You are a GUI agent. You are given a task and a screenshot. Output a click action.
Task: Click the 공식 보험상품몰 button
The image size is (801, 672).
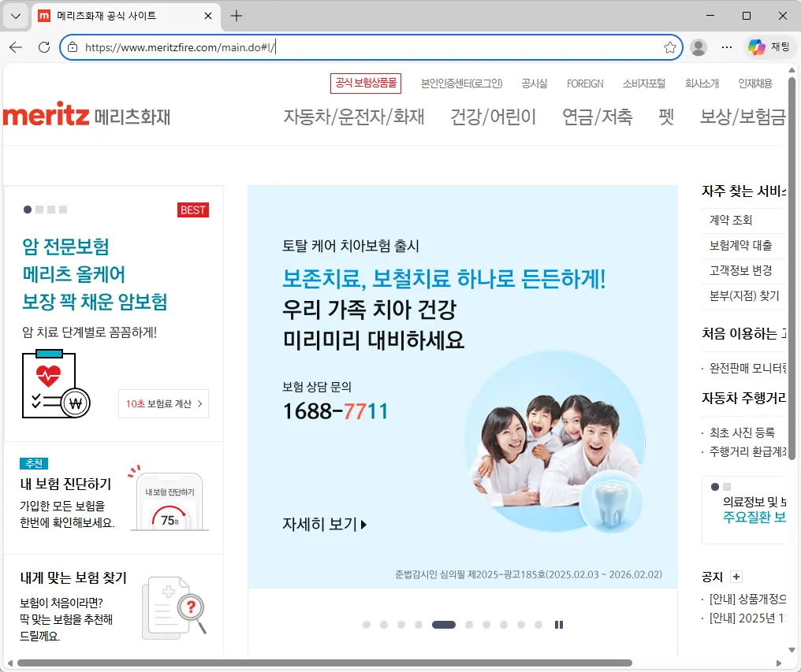point(366,83)
